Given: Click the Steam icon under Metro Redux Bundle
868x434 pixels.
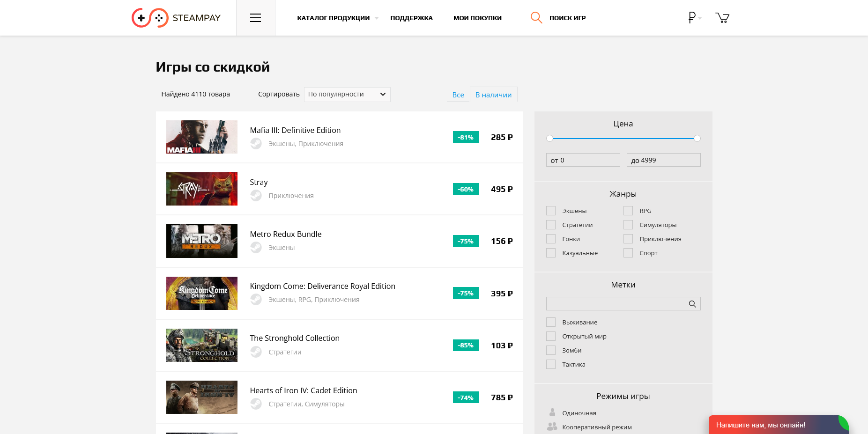Looking at the screenshot, I should [256, 248].
